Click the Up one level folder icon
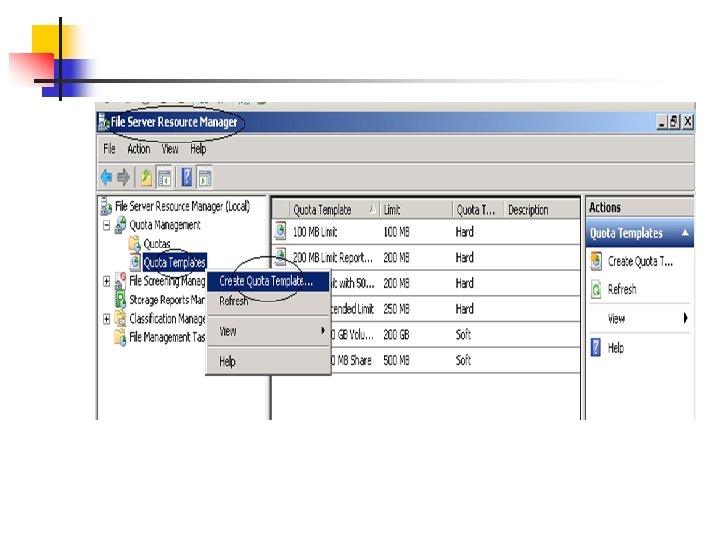 tap(146, 177)
